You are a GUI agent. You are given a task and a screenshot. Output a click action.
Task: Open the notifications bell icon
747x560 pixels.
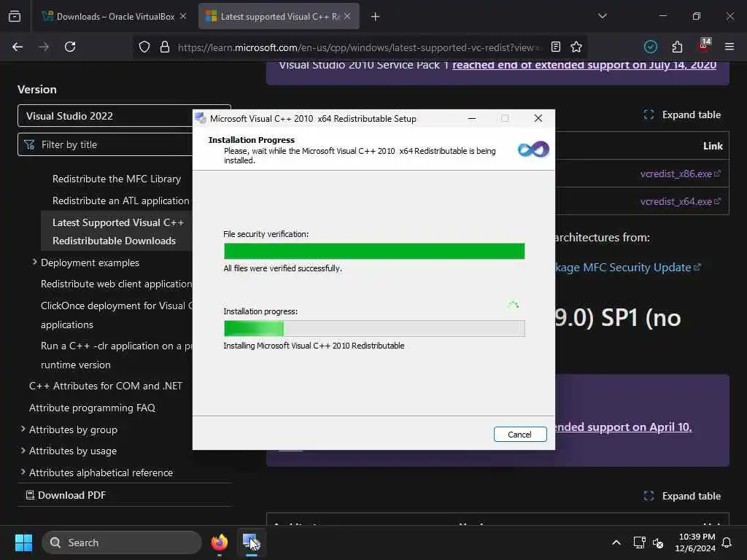727,542
